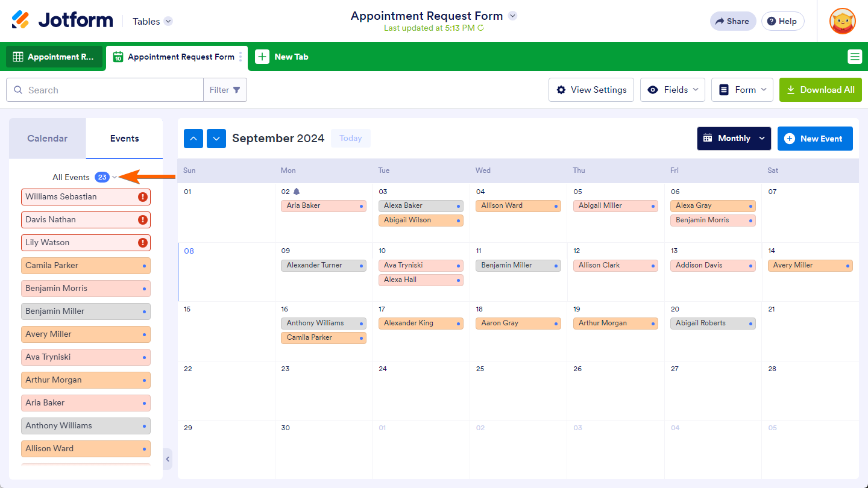868x488 pixels.
Task: Switch to the Calendar side tab
Action: 48,139
